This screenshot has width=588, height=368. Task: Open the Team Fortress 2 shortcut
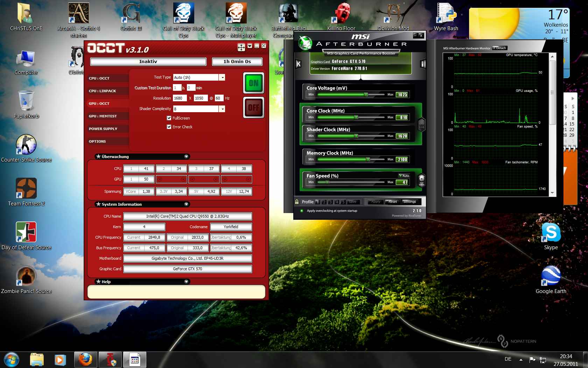[26, 192]
